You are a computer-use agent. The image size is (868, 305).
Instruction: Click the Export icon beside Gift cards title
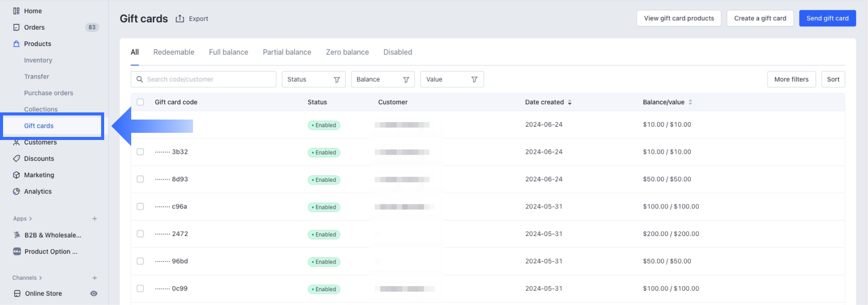pos(180,18)
